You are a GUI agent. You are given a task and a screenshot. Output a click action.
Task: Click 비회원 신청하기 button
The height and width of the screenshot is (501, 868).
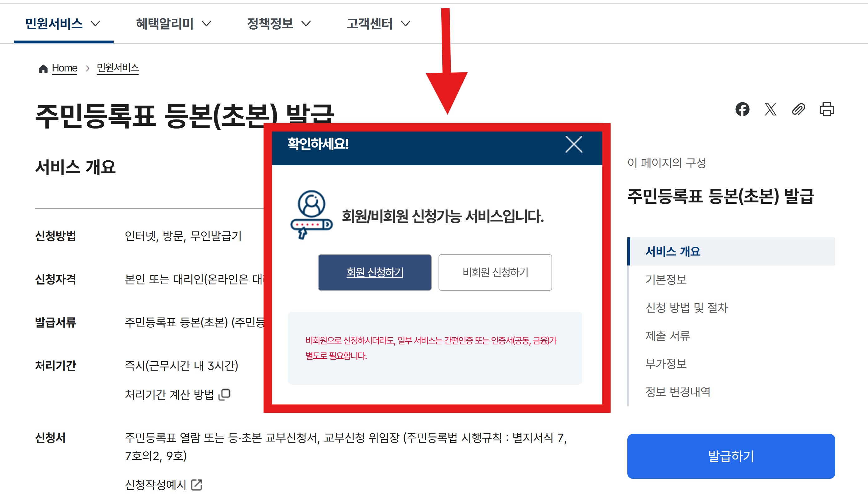pyautogui.click(x=495, y=272)
